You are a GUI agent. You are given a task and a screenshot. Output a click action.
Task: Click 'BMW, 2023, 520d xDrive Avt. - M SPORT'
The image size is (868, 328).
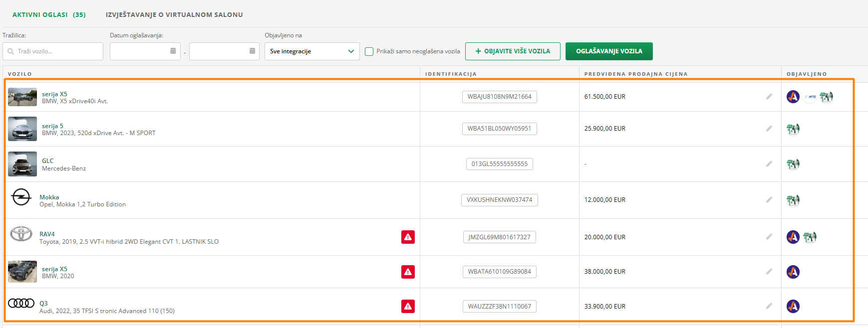pos(99,133)
